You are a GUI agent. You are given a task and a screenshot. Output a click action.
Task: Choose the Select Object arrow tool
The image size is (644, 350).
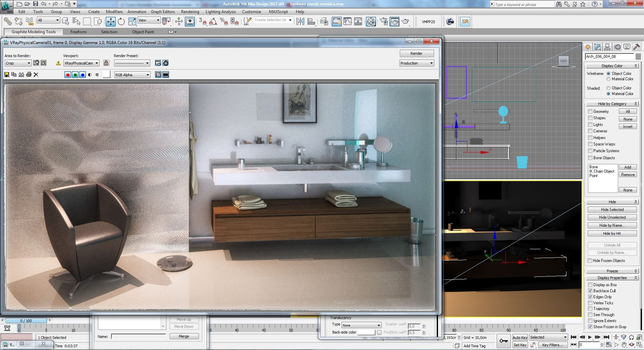[x=66, y=21]
